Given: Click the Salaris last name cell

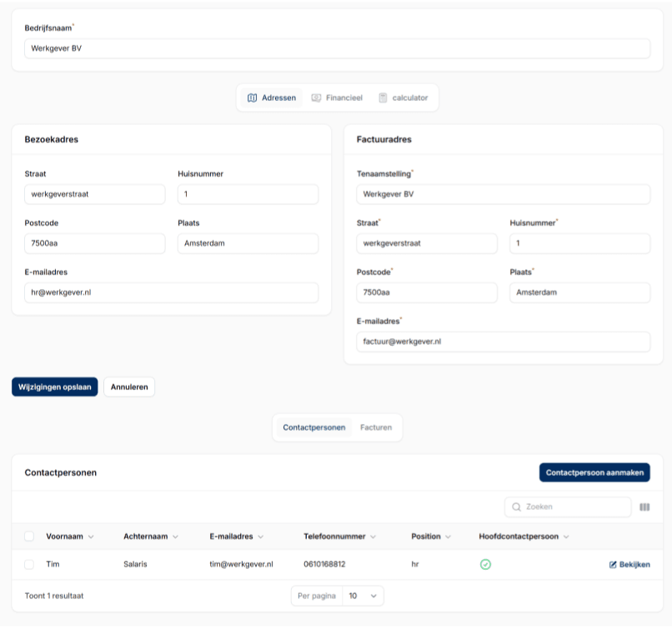Looking at the screenshot, I should 135,564.
